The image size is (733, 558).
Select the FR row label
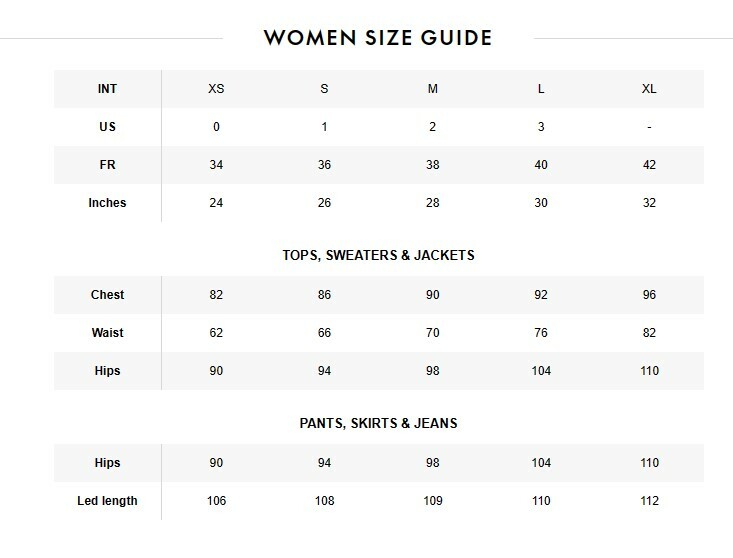[x=107, y=165]
